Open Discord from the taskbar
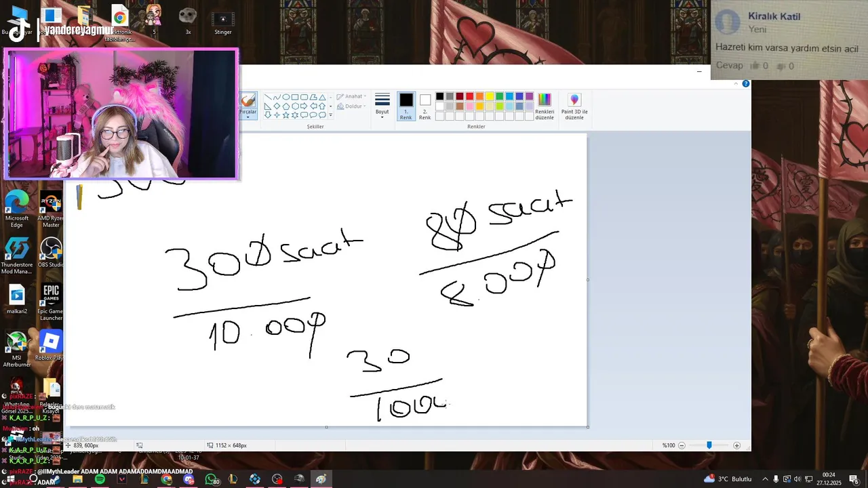 click(x=189, y=479)
